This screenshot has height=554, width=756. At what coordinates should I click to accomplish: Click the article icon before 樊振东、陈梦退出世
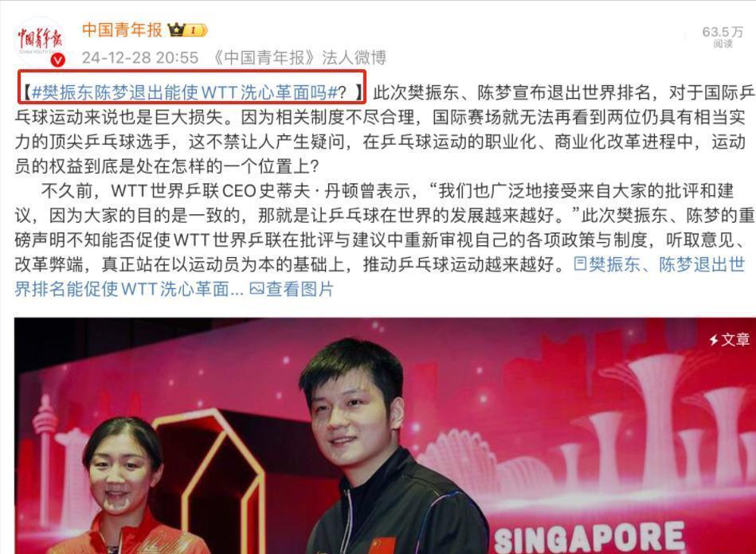click(x=580, y=264)
